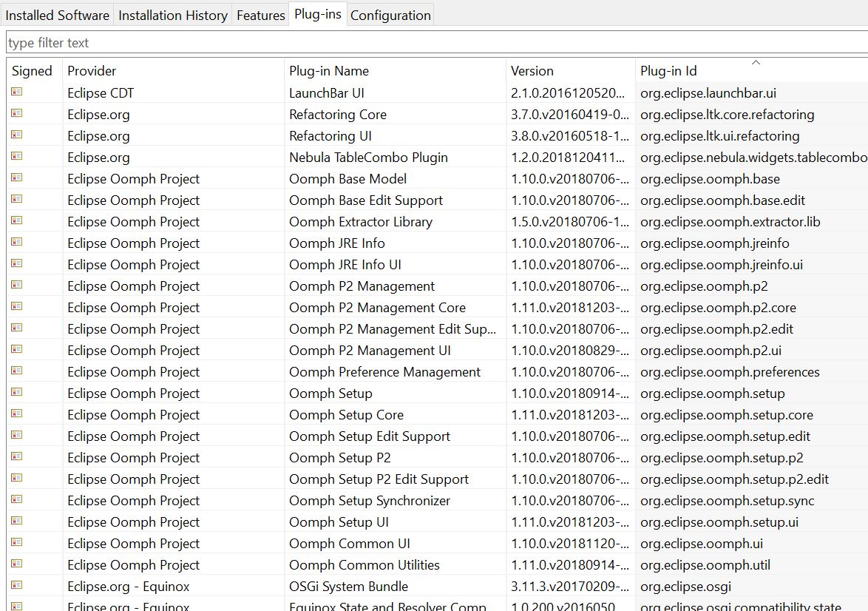Screen dimensions: 868x611
Task: Click signed icon for Oomph Preference Management
Action: (x=16, y=371)
